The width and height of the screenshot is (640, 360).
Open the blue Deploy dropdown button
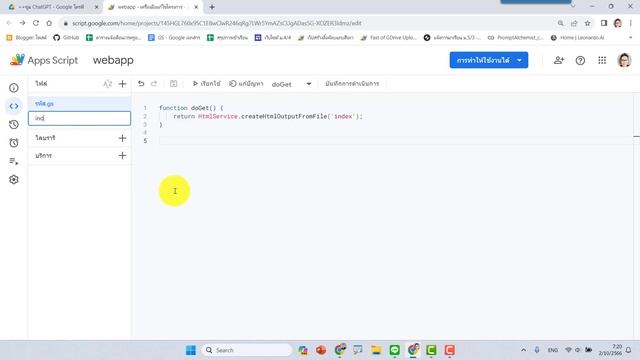(489, 60)
